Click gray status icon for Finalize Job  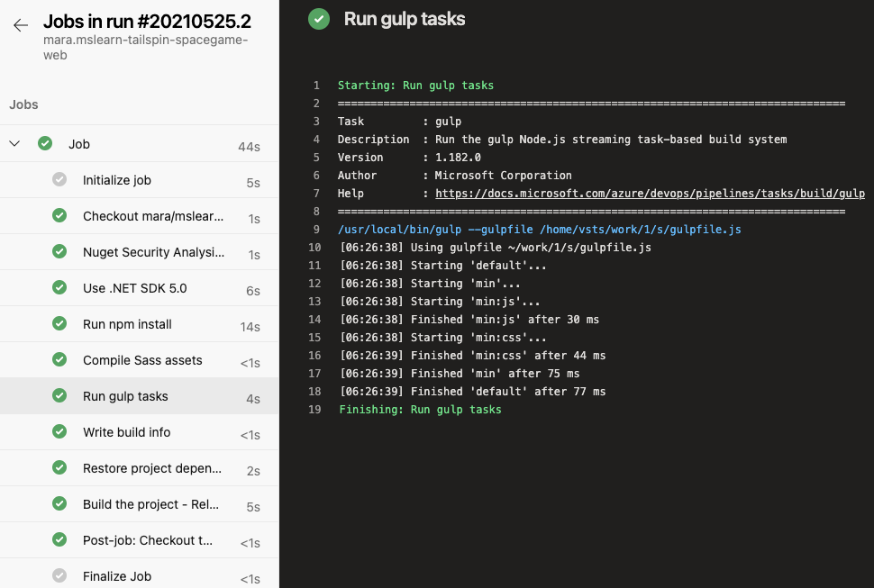pyautogui.click(x=59, y=576)
